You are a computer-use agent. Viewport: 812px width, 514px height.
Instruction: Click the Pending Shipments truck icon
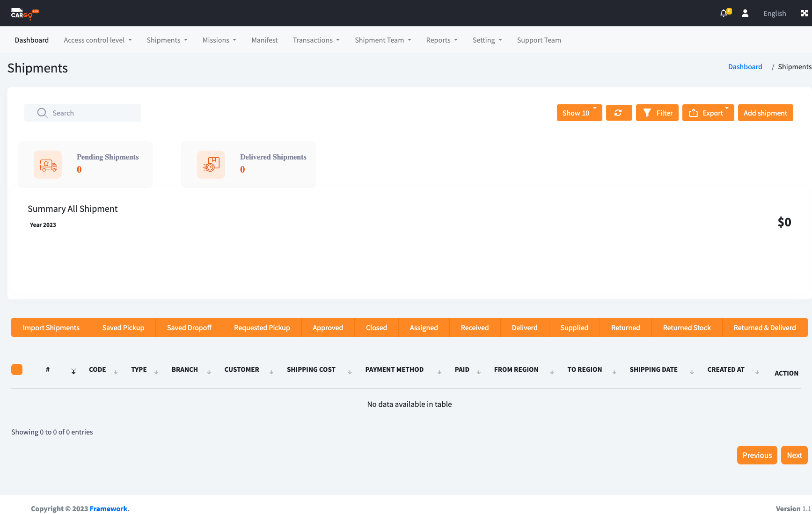pos(48,165)
